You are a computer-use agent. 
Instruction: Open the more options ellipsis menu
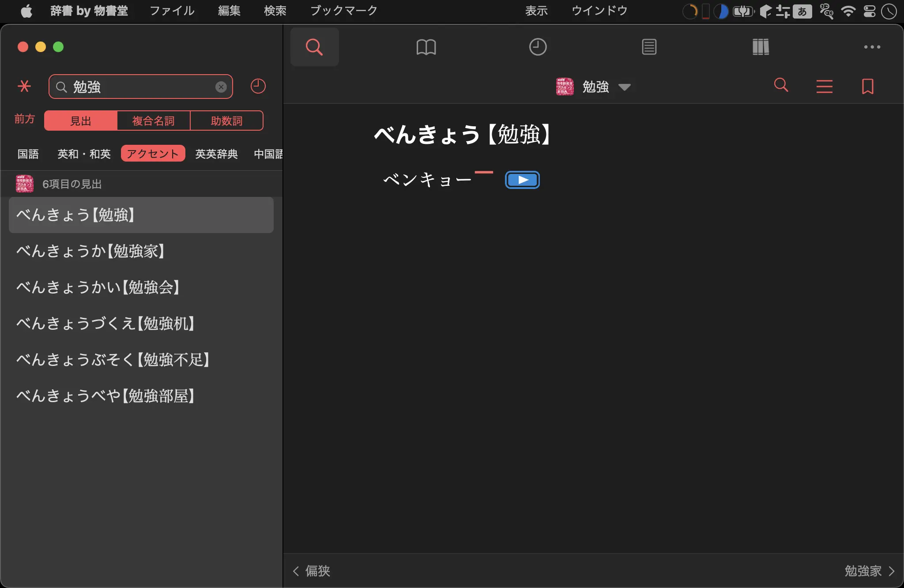(872, 47)
